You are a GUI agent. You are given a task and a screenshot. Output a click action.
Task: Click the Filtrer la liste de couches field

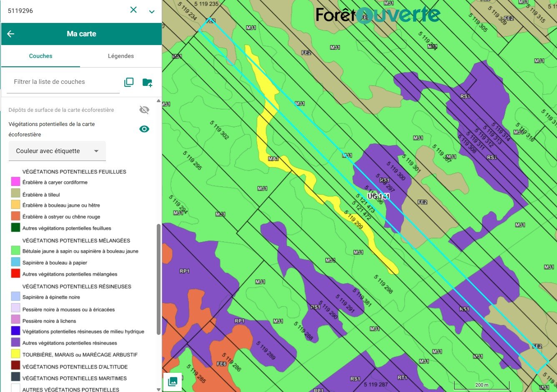point(63,82)
